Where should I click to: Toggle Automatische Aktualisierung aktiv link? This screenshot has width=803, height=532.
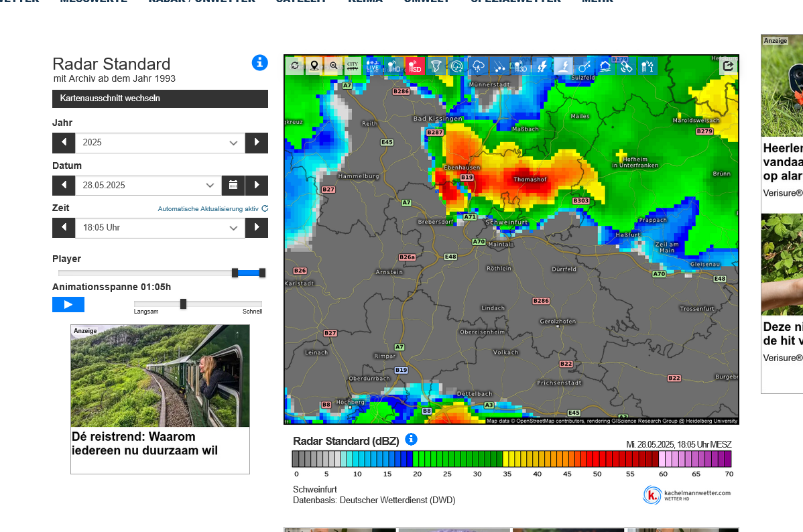point(212,208)
